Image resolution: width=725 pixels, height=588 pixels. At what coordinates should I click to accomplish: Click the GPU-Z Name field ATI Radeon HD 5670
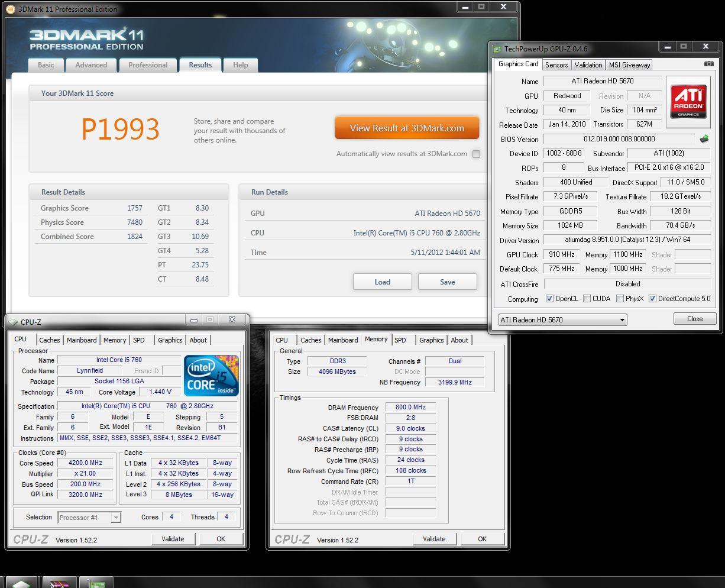[x=602, y=81]
